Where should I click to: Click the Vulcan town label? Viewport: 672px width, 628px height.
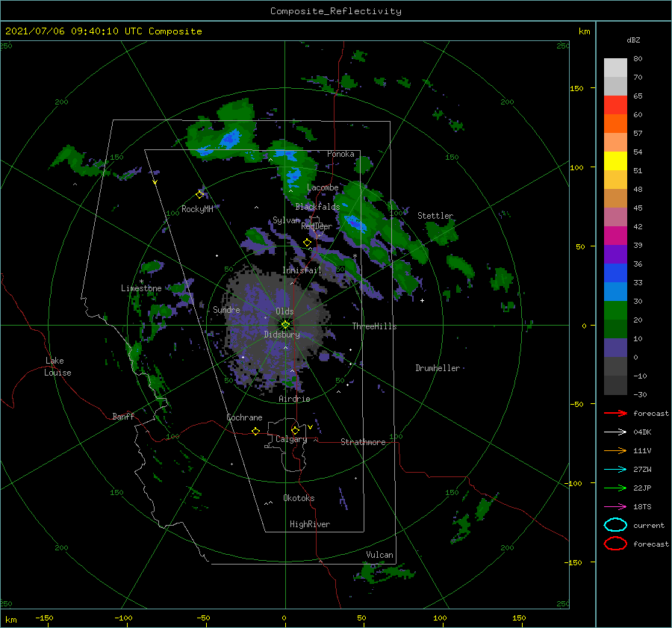click(379, 555)
